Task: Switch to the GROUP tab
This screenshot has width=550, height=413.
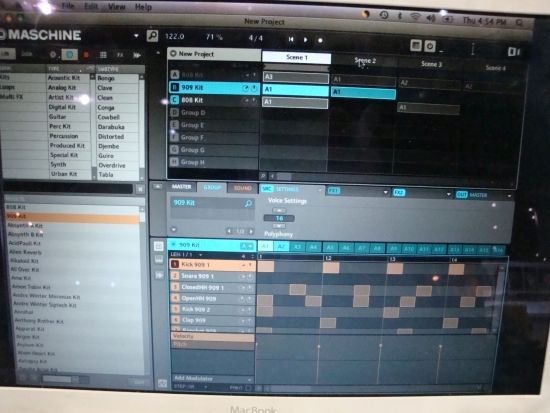Action: click(x=212, y=187)
